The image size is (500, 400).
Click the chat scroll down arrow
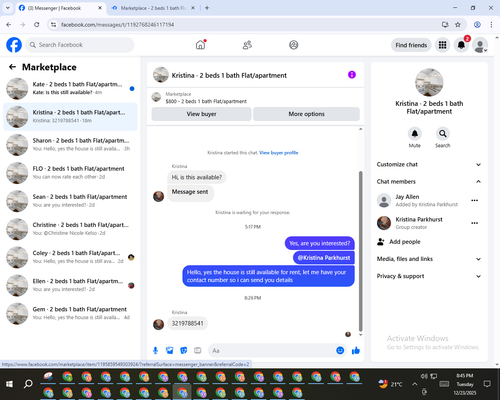[x=360, y=335]
